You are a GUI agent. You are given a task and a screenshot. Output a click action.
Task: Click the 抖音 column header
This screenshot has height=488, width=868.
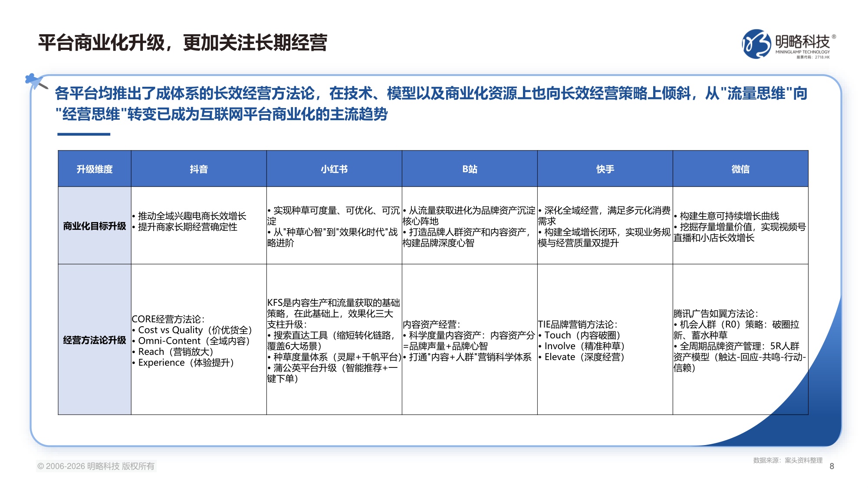click(199, 169)
